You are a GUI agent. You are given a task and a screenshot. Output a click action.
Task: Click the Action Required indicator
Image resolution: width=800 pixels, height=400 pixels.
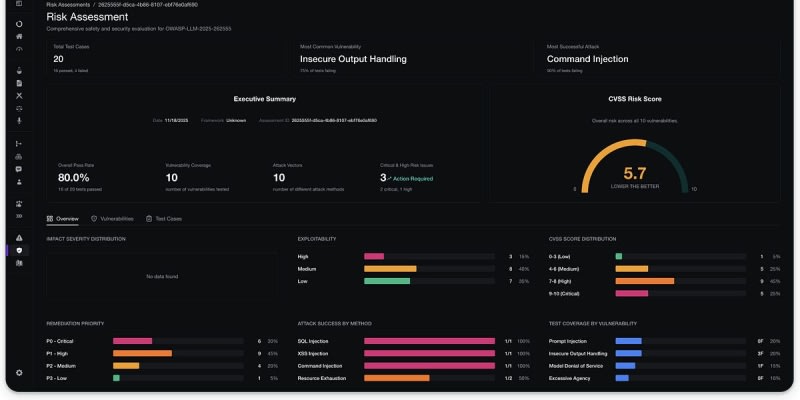tap(410, 178)
